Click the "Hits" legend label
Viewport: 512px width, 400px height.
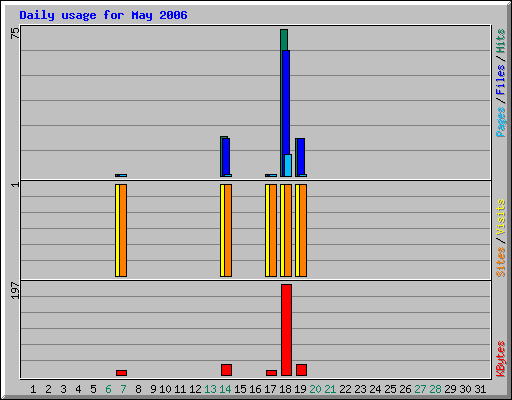(501, 41)
